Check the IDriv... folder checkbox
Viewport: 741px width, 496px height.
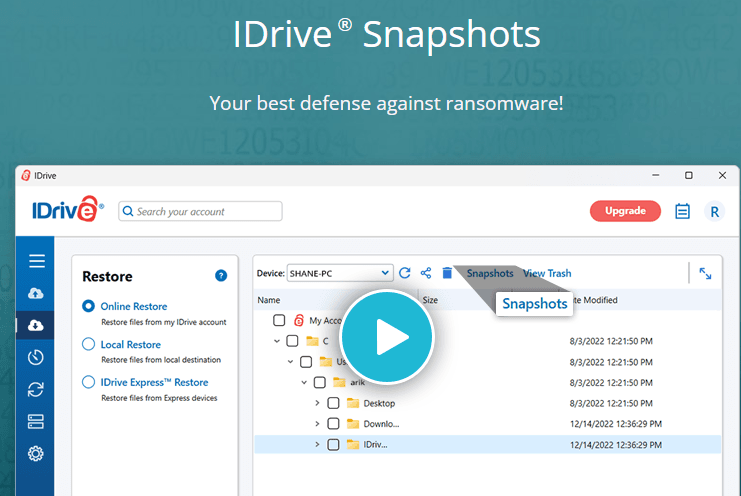333,445
